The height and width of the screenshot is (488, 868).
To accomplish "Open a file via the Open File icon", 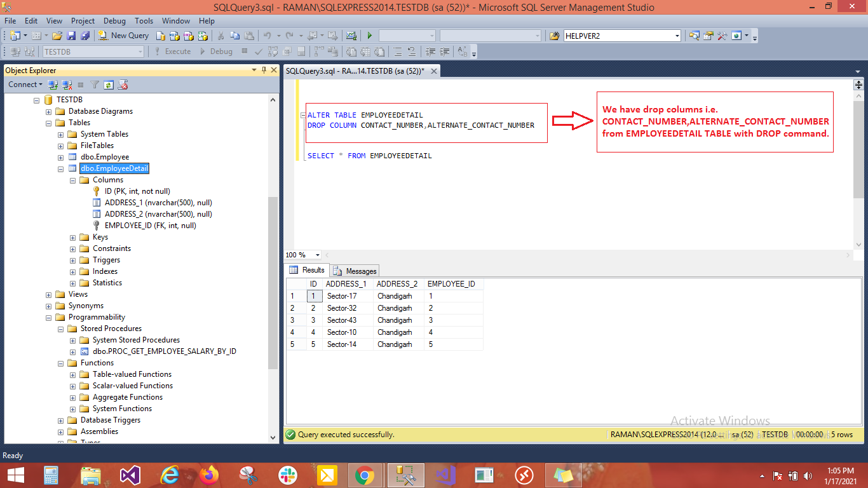I will (x=56, y=35).
